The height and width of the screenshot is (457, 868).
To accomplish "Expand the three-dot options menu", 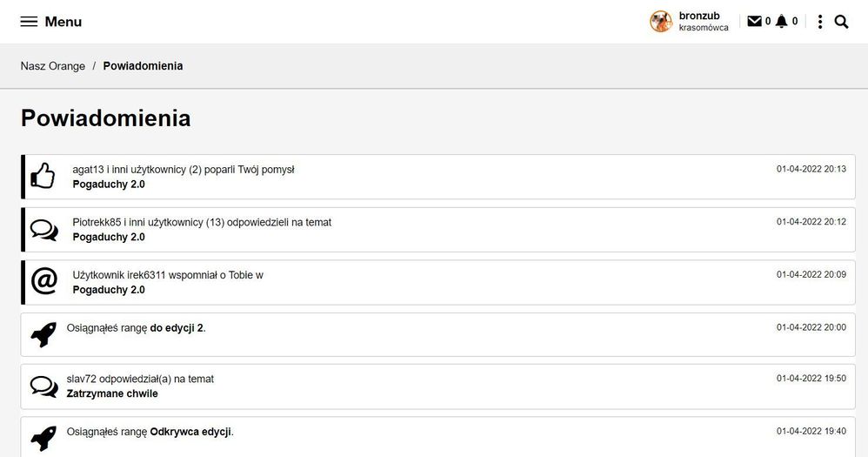I will pyautogui.click(x=820, y=22).
